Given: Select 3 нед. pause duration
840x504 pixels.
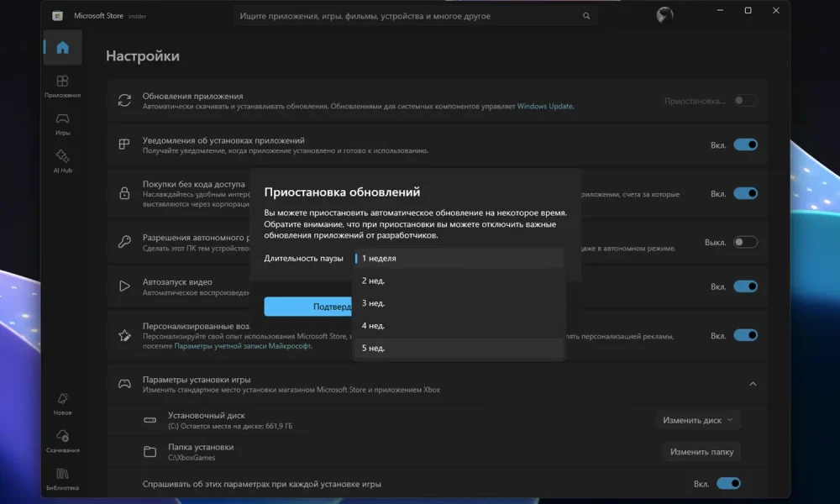Looking at the screenshot, I should [x=459, y=303].
